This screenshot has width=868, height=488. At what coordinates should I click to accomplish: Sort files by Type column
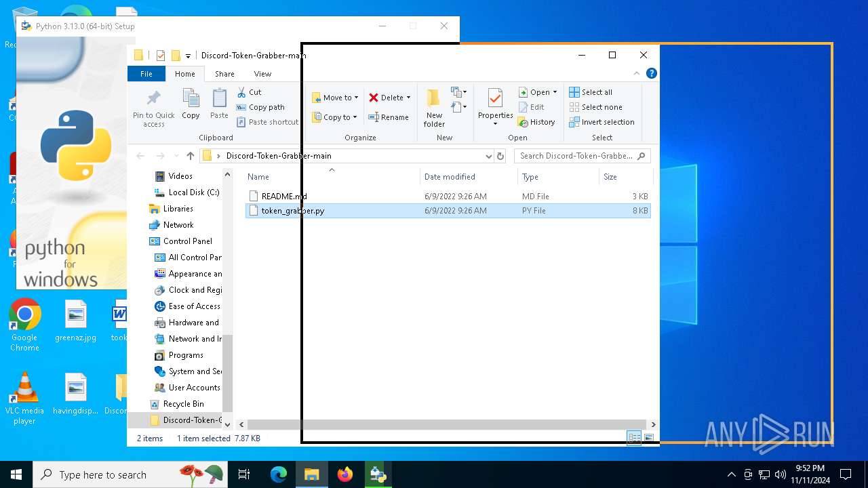point(558,177)
